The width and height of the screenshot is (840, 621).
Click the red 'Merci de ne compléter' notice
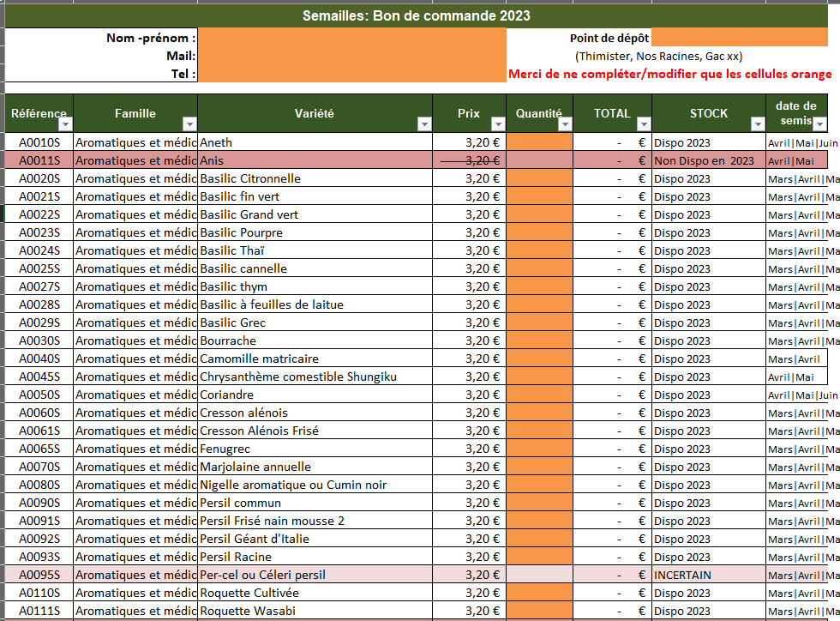click(x=670, y=74)
